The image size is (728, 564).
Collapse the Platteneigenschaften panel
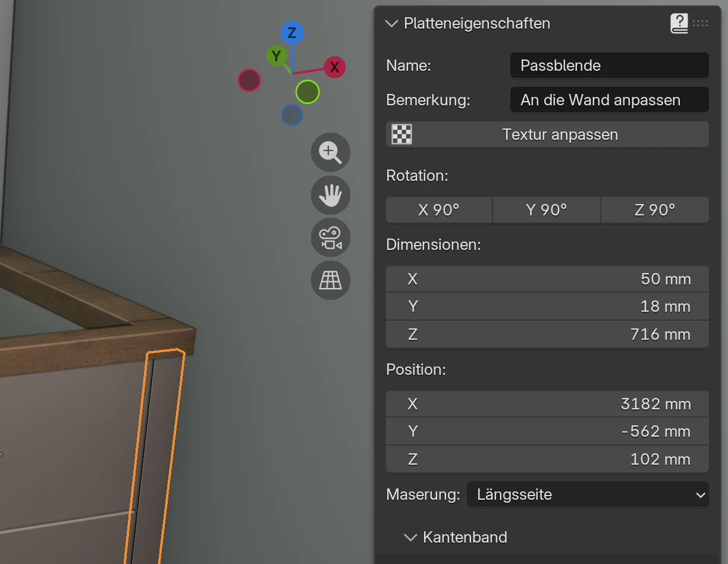point(391,23)
